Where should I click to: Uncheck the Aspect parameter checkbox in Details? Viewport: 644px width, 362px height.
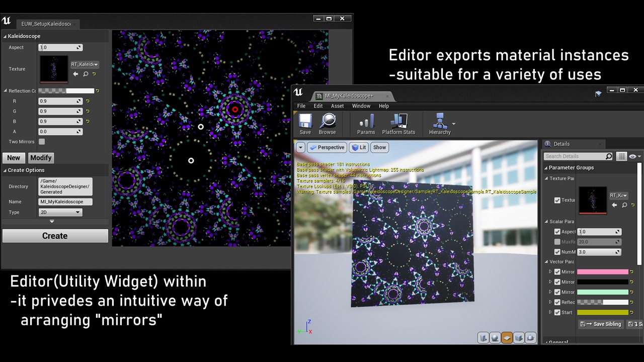coord(557,232)
